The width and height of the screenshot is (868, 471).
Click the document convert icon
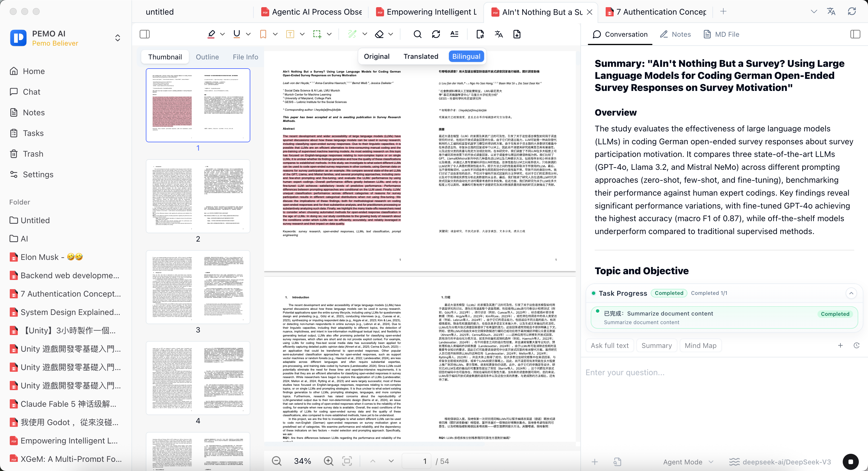pyautogui.click(x=480, y=34)
